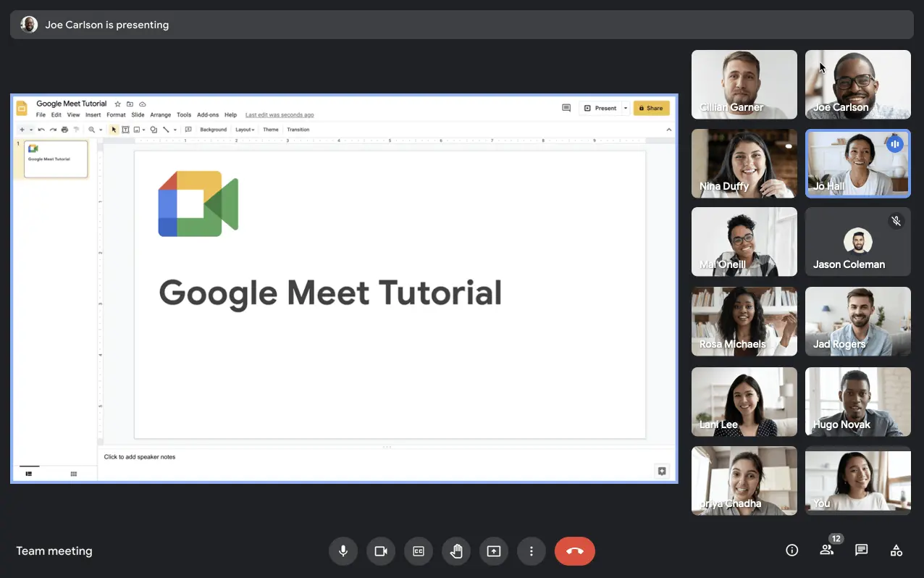Open the chat panel icon
924x578 pixels.
pos(862,550)
